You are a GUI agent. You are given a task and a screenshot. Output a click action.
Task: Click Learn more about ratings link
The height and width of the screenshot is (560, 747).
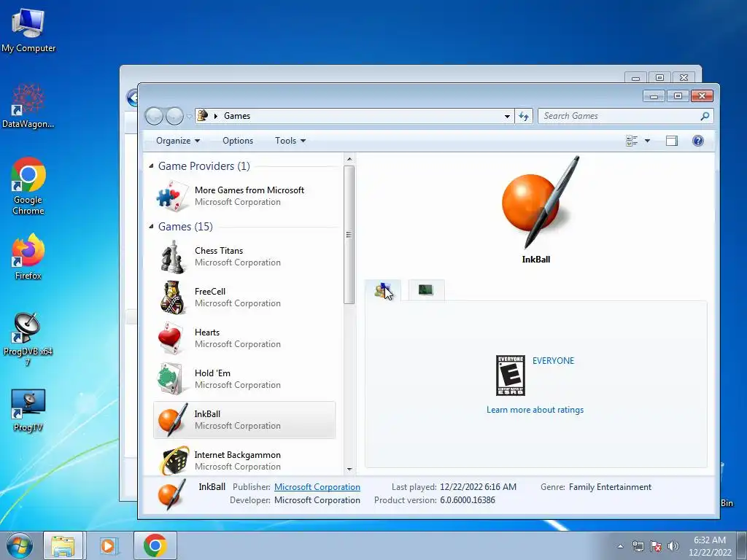click(535, 410)
